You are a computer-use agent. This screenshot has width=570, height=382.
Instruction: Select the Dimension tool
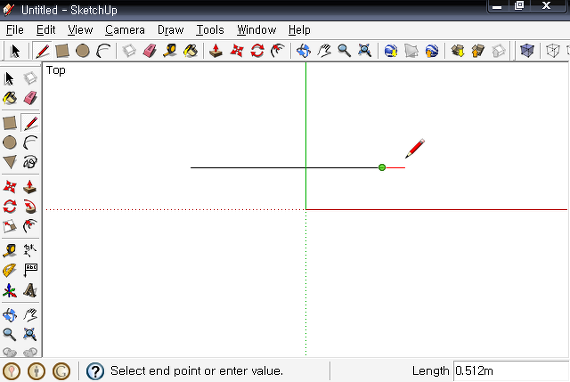(x=30, y=250)
